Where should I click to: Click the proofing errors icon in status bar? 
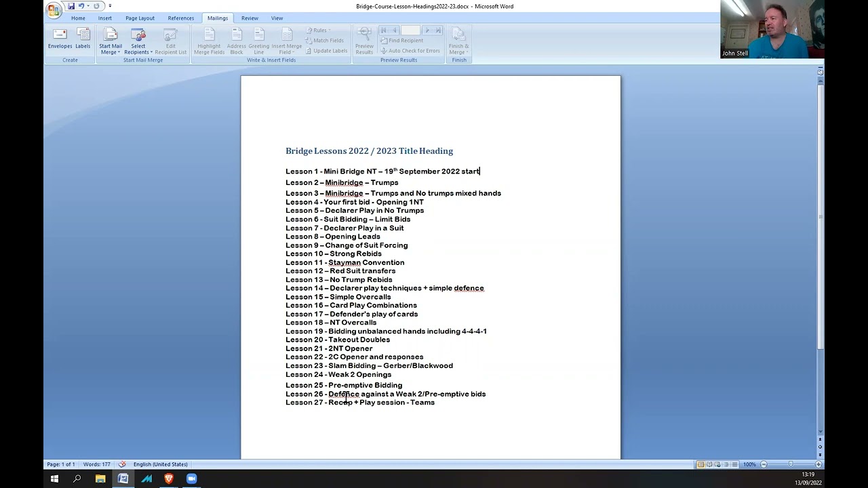point(122,464)
